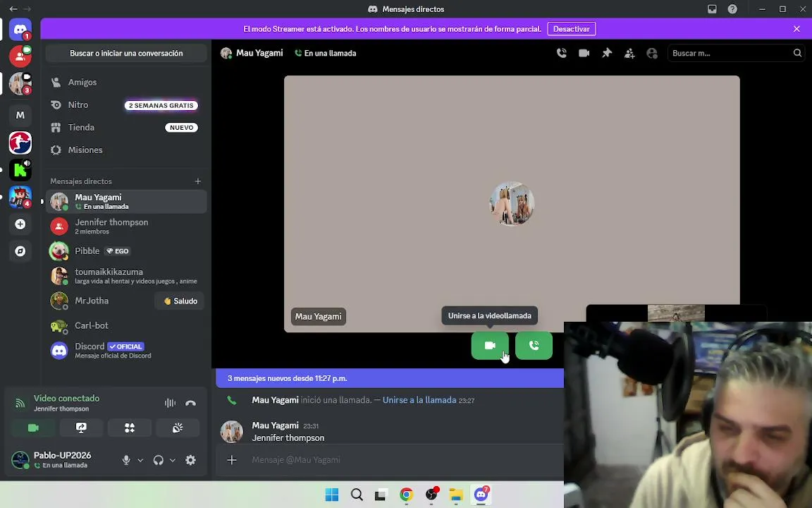This screenshot has height=508, width=812.
Task: Select Mau Yagami conversation
Action: click(126, 201)
